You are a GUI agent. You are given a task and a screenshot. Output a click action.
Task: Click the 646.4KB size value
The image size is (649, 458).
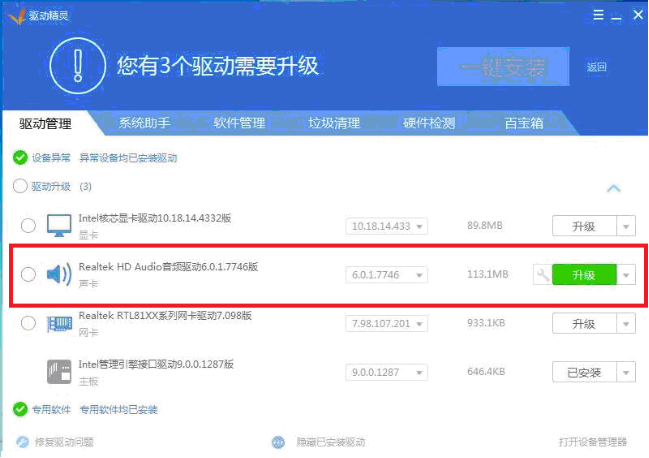tap(486, 372)
